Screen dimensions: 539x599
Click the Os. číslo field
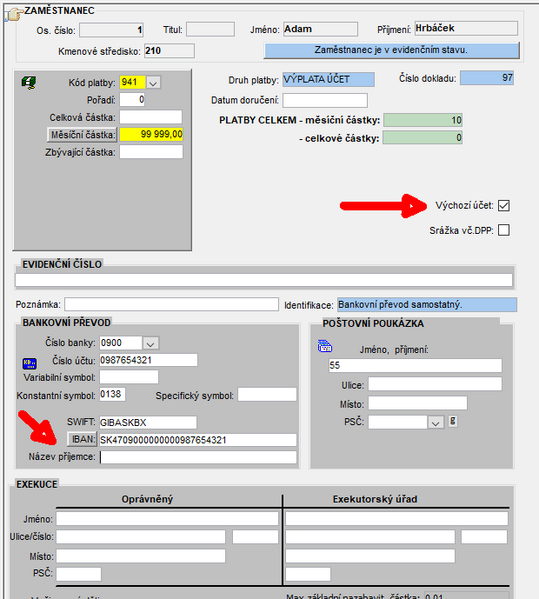click(x=111, y=30)
